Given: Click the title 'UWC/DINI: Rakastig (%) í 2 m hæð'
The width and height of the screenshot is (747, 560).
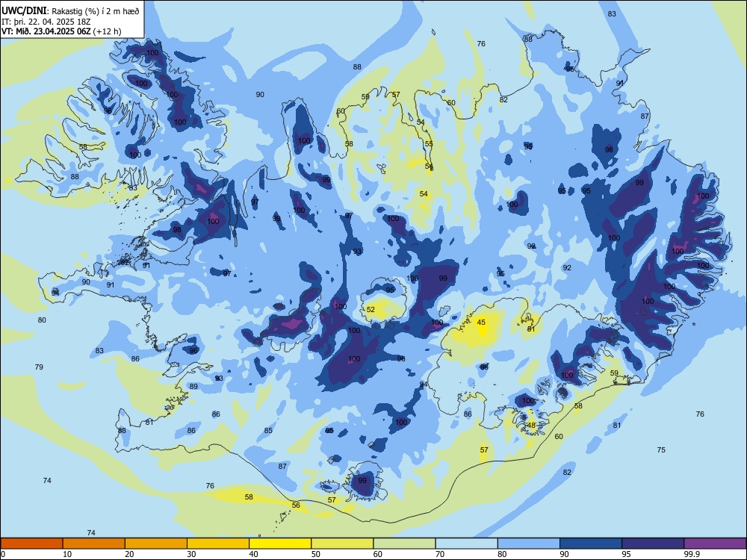Looking at the screenshot, I should (70, 11).
